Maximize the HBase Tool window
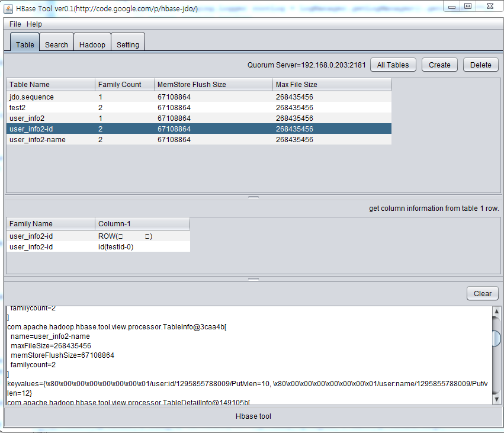 click(468, 6)
